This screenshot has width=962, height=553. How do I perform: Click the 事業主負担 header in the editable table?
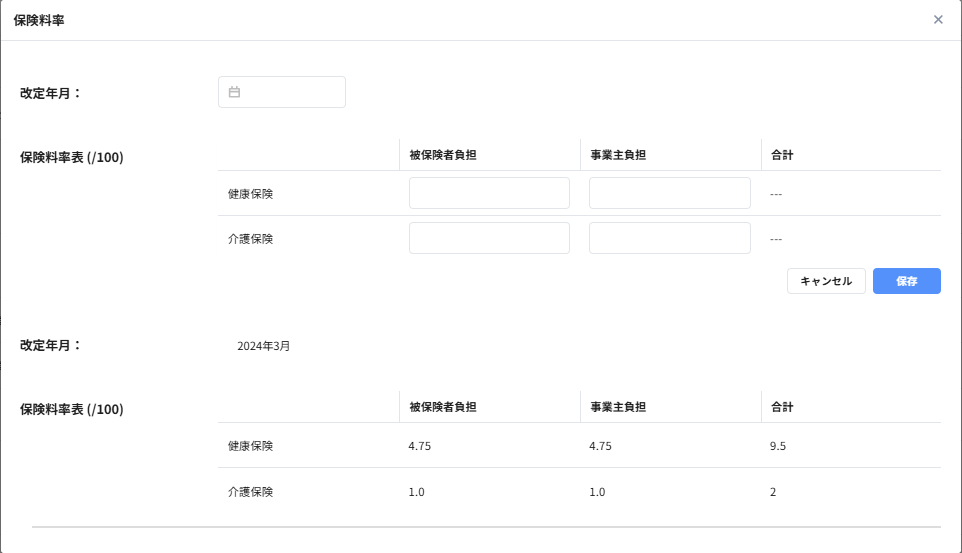[618, 155]
